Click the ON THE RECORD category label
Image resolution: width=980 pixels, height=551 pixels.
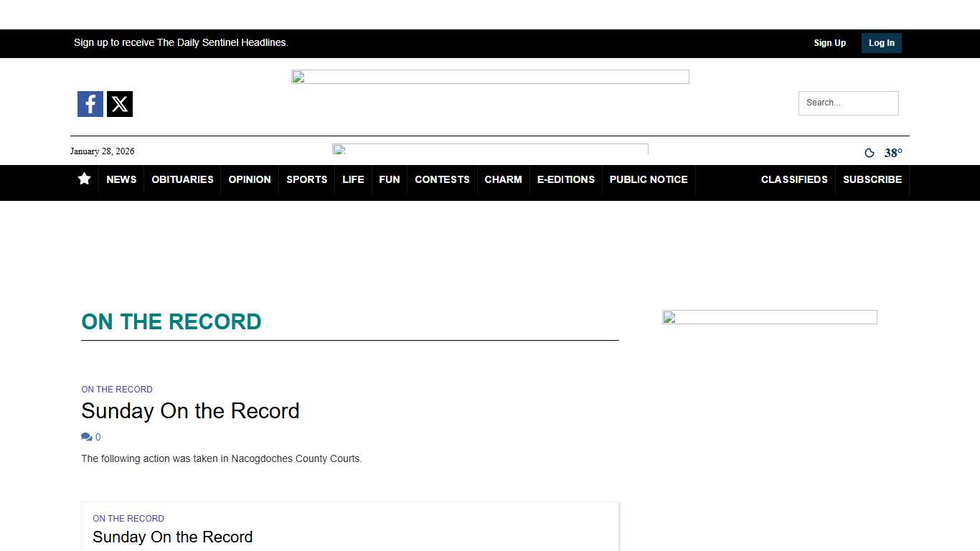(117, 389)
